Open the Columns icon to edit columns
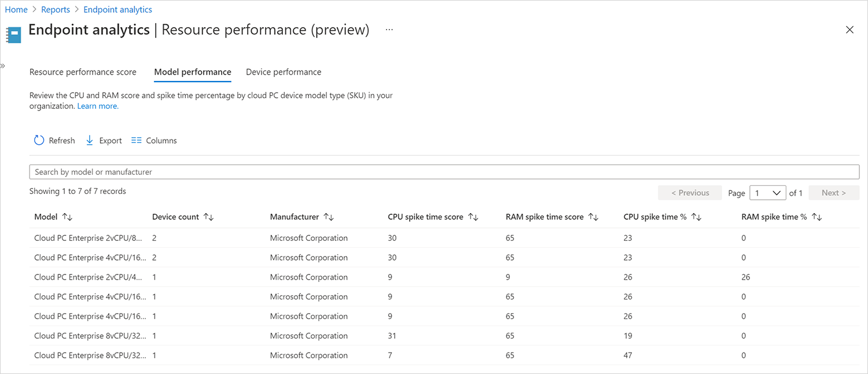Viewport: 868px width, 374px height. 136,140
